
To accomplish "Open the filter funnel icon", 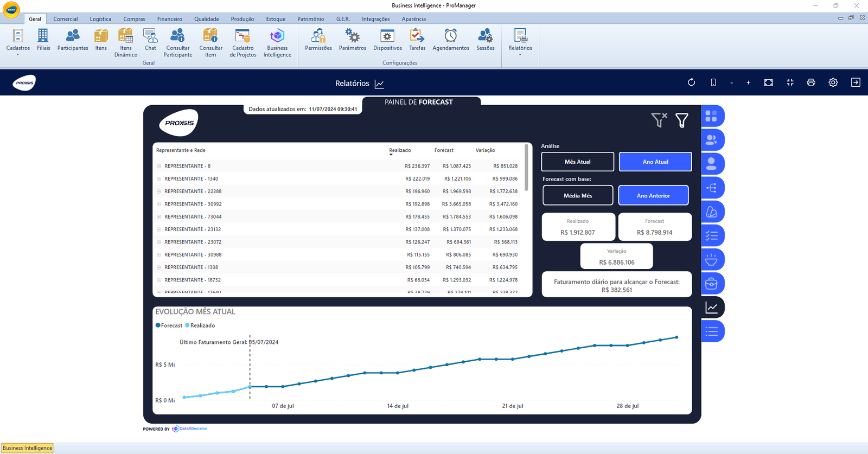I will pyautogui.click(x=682, y=120).
